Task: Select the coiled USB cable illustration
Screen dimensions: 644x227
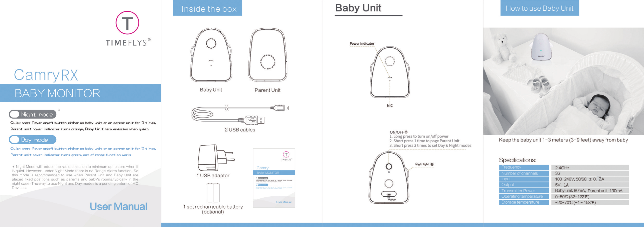Action: pyautogui.click(x=240, y=114)
